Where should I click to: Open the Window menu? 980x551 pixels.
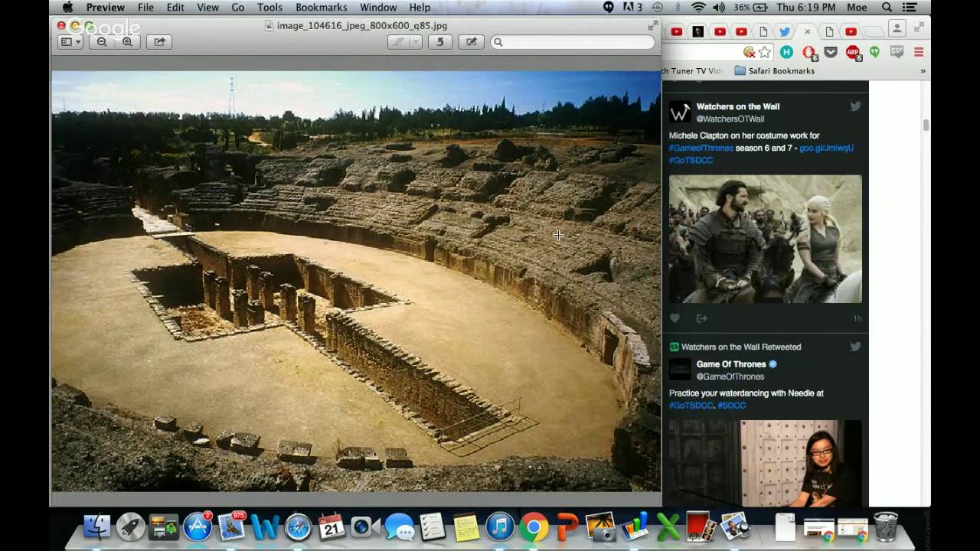point(378,8)
